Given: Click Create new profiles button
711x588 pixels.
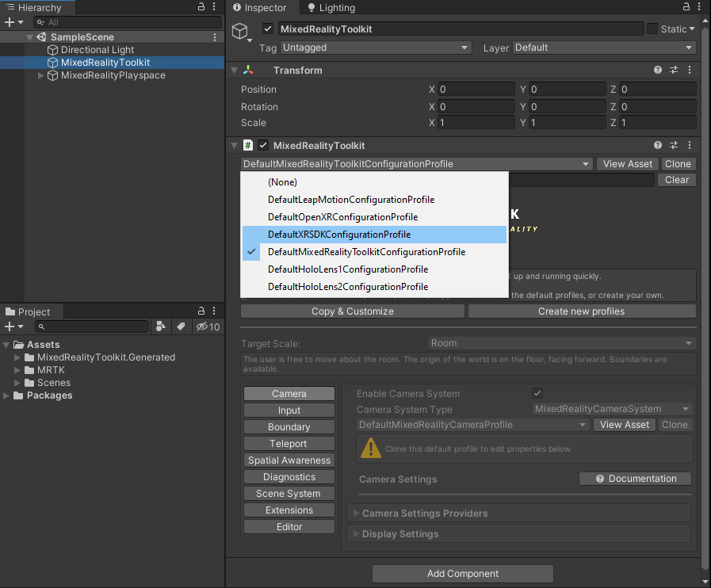Looking at the screenshot, I should (582, 311).
